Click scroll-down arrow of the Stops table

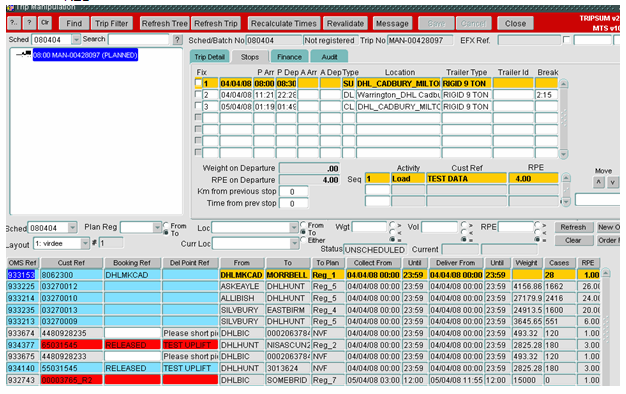point(563,154)
